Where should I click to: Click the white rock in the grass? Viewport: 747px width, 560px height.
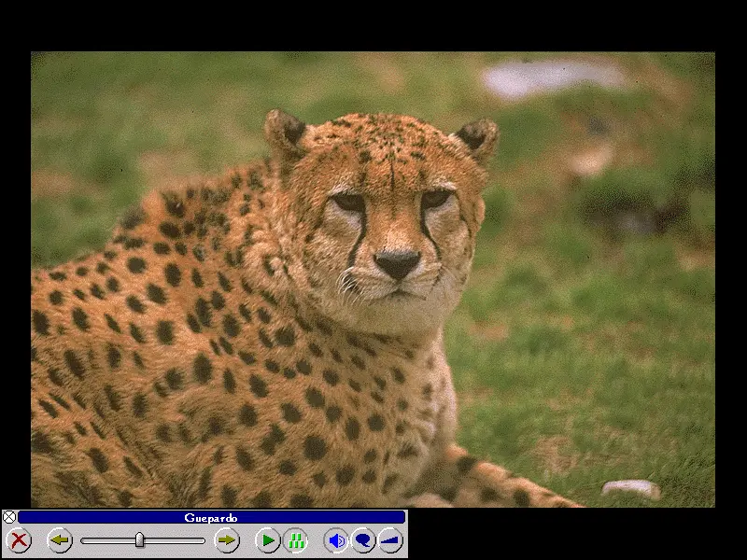click(630, 488)
